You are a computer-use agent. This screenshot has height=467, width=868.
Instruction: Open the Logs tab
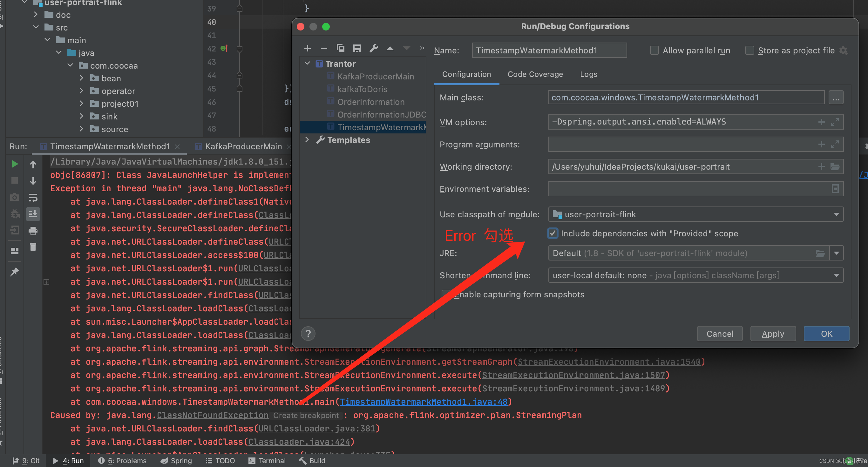pyautogui.click(x=588, y=74)
